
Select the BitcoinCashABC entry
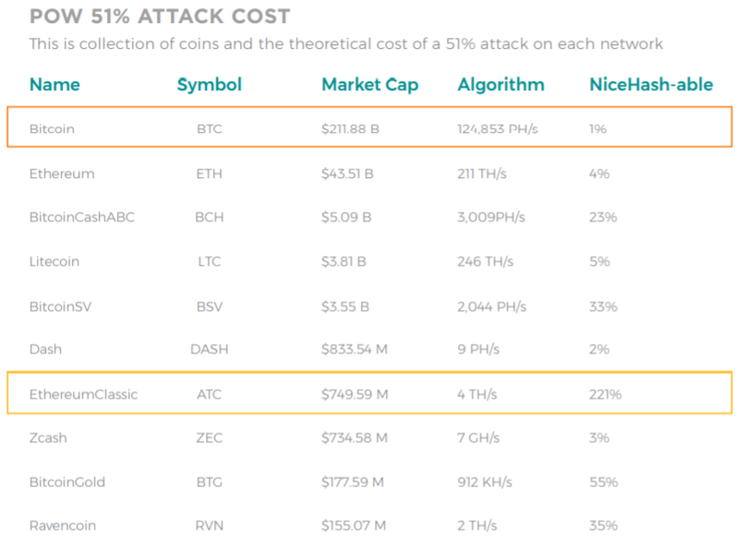[x=82, y=217]
